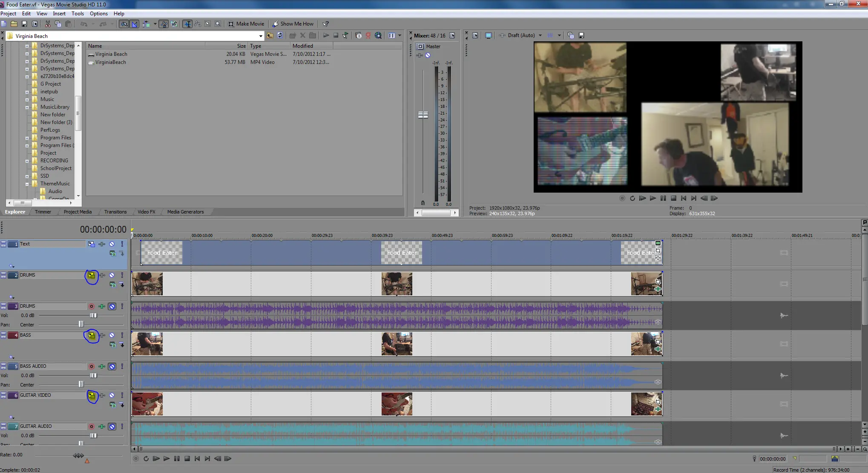Start preview of selected Explorer file
Screen dimensions: 868x473
[x=326, y=35]
